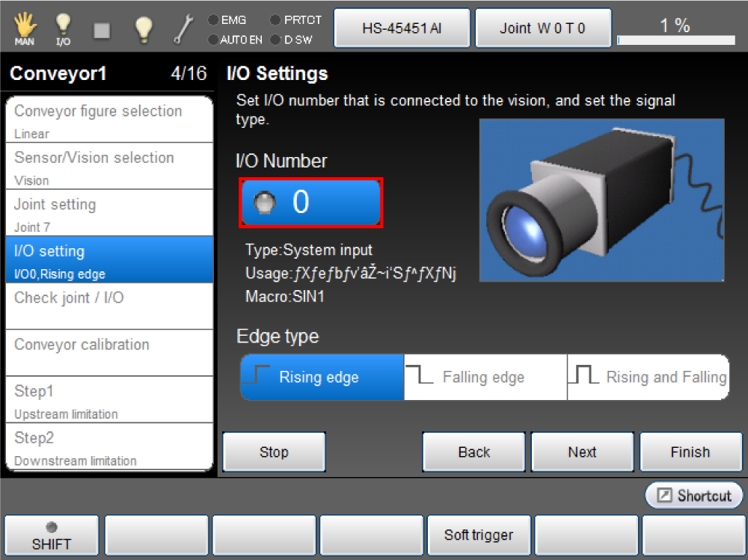Click the yellow light bulb icon
Screen dimensions: 748x560
tap(143, 28)
